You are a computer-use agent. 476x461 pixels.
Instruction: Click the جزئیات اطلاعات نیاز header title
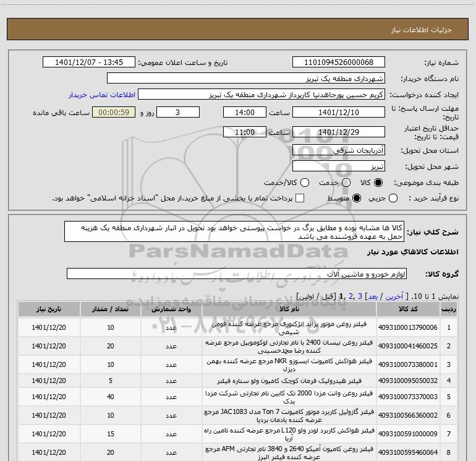pos(422,30)
